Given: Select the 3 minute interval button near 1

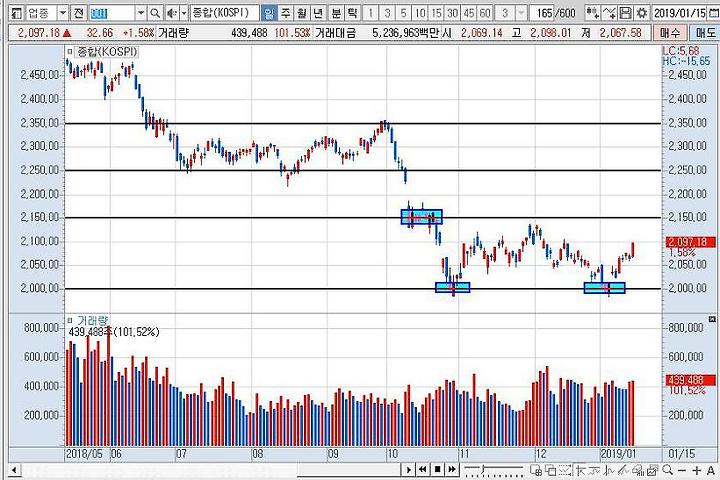Looking at the screenshot, I should tap(387, 13).
